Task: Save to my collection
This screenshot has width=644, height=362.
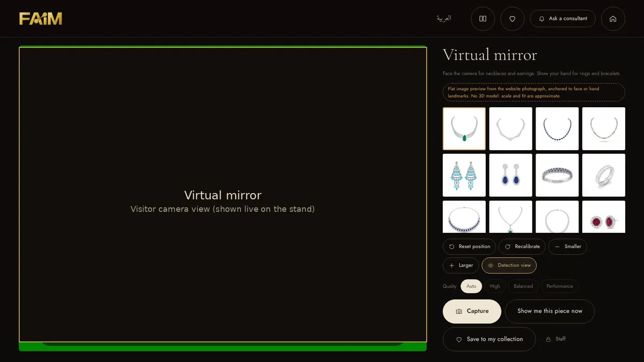Action: pyautogui.click(x=489, y=339)
